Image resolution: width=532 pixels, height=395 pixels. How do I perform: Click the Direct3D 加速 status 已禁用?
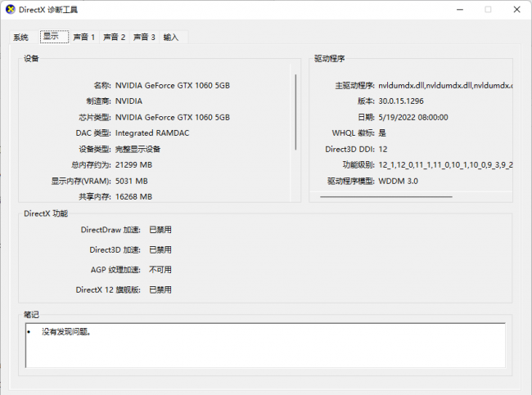pyautogui.click(x=160, y=250)
